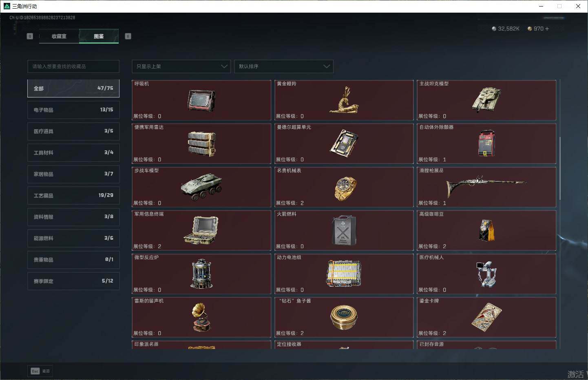Open the 默认排序 sorting dropdown
588x380 pixels.
[x=284, y=66]
